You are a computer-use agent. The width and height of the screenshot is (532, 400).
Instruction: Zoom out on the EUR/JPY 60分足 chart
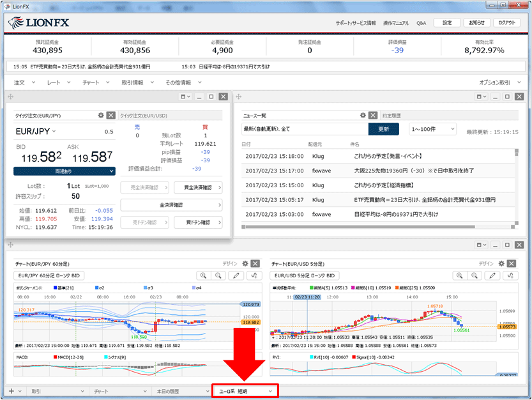coord(218,275)
